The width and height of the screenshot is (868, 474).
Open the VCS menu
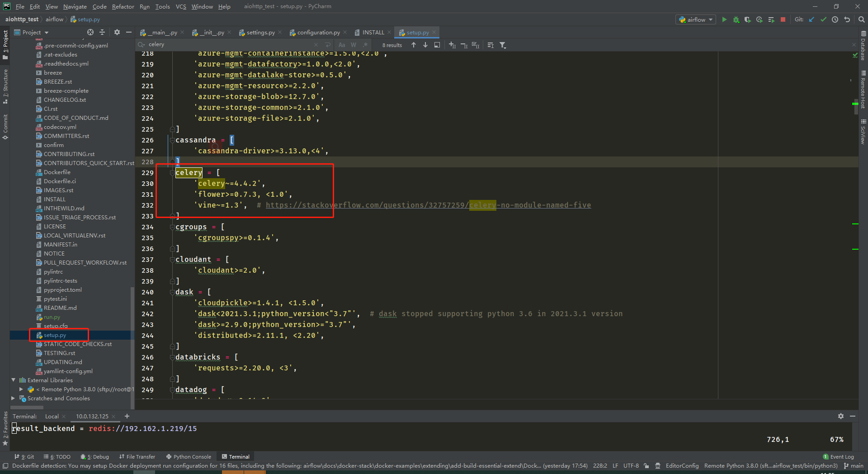pyautogui.click(x=181, y=6)
